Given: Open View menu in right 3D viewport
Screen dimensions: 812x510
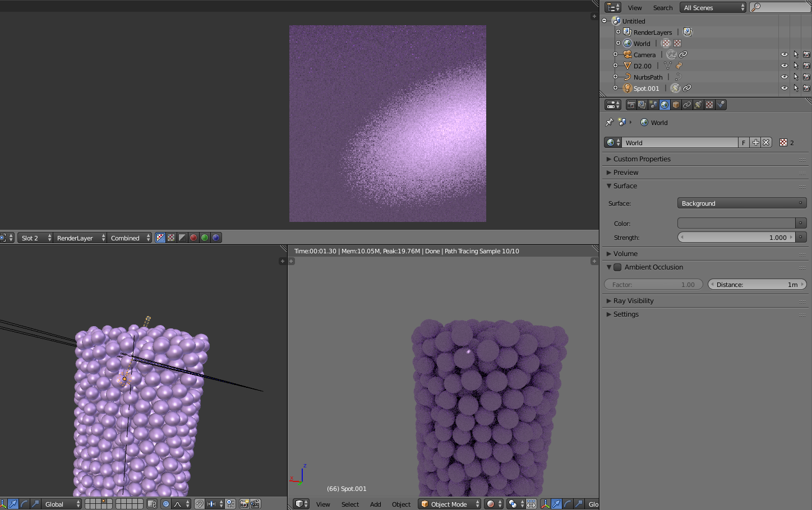Looking at the screenshot, I should tap(323, 504).
